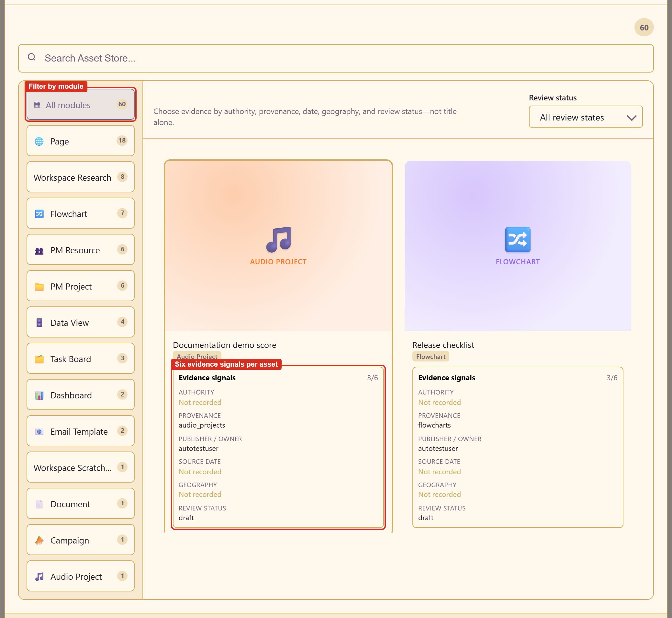Click the flowcharts provenance value
The image size is (672, 618).
coord(434,425)
